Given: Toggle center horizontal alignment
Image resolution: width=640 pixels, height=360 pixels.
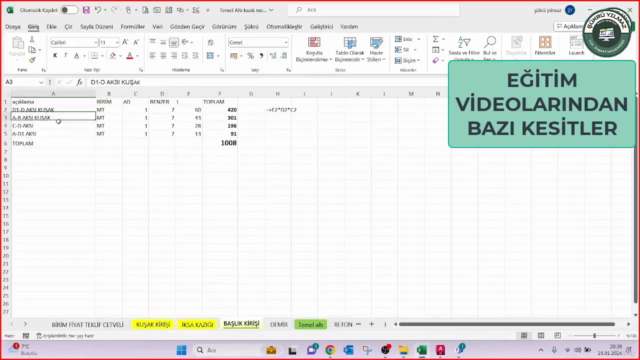Looking at the screenshot, I should 163,56.
